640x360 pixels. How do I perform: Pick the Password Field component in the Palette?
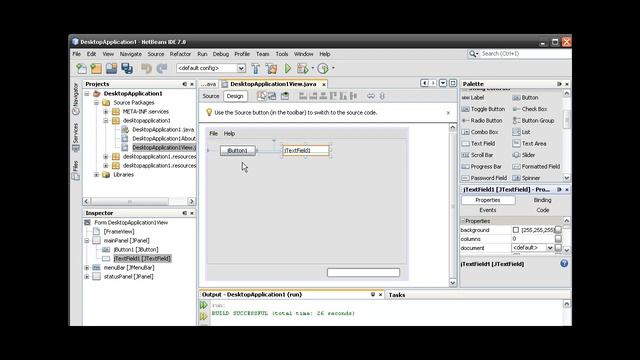484,178
